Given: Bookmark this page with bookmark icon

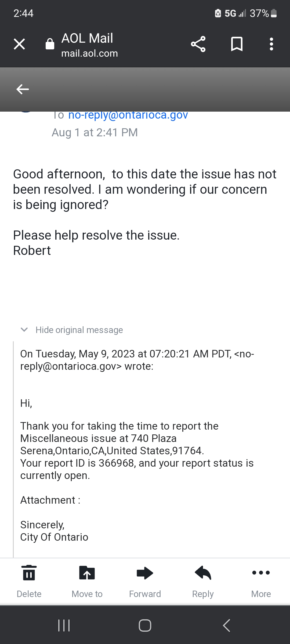Looking at the screenshot, I should click(x=237, y=44).
